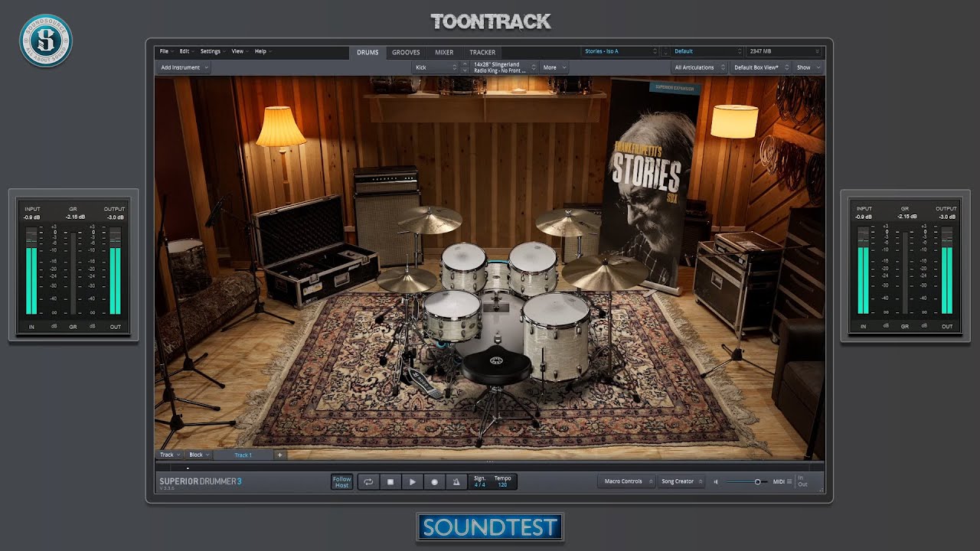Add a new track with plus button
The image size is (980, 551).
[x=279, y=455]
